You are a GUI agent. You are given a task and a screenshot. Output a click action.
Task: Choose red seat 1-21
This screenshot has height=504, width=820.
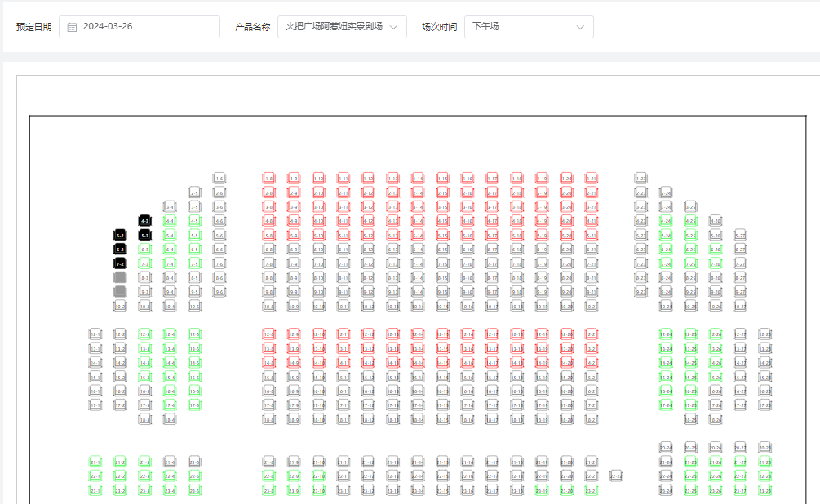click(x=592, y=178)
